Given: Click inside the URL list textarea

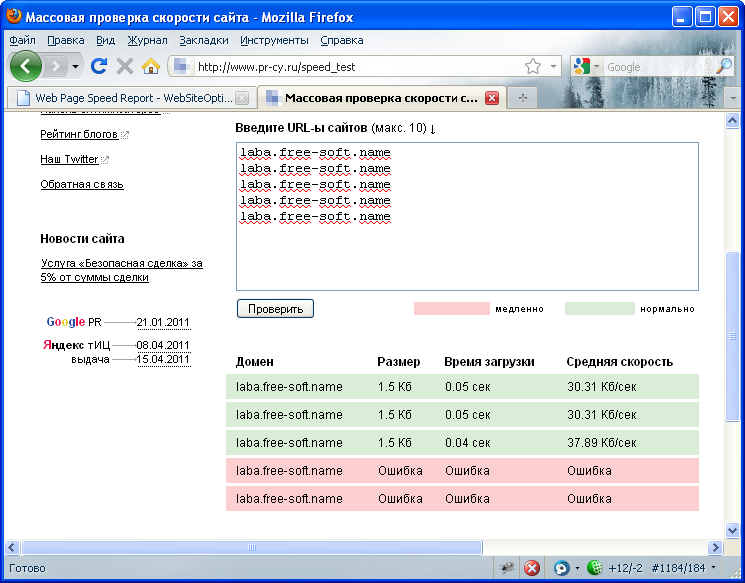Looking at the screenshot, I should 467,216.
